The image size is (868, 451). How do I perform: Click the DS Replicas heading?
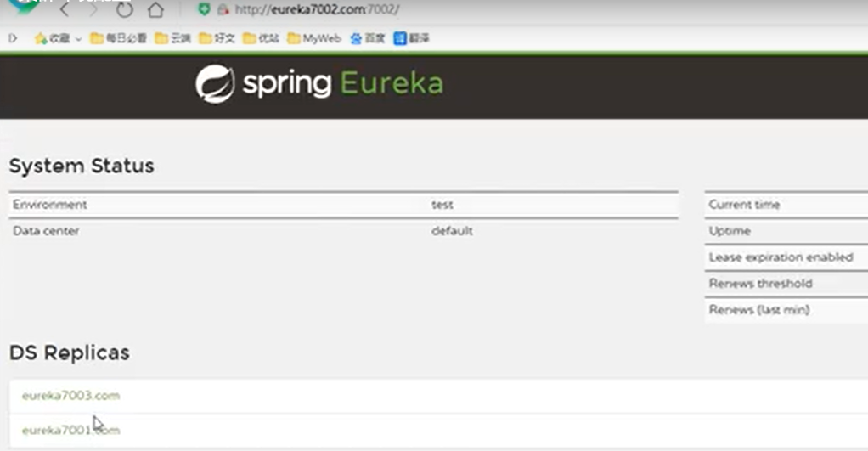(x=69, y=352)
